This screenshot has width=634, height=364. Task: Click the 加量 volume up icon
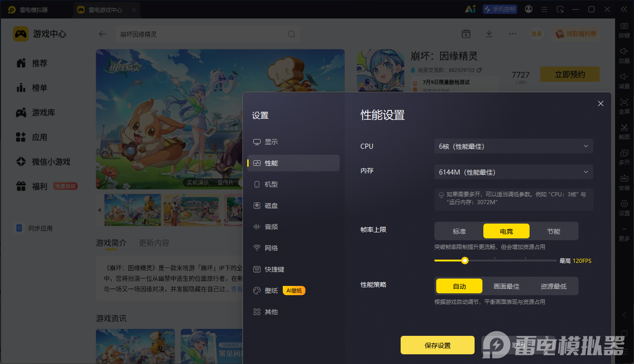tap(624, 51)
